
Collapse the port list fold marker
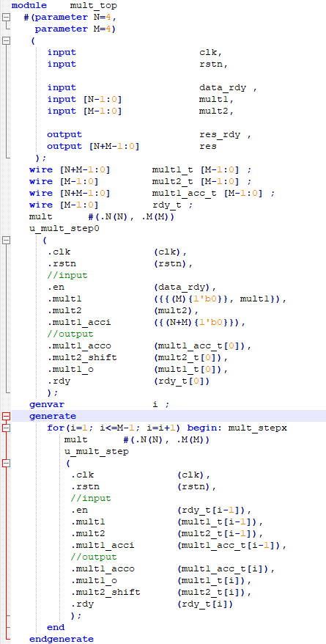coord(6,40)
